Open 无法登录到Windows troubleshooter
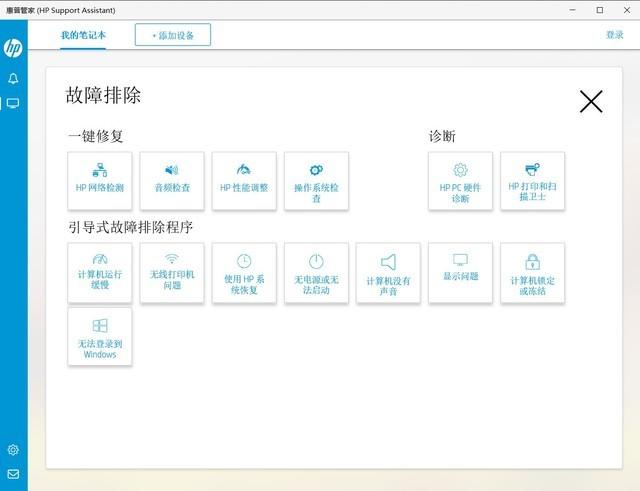The width and height of the screenshot is (640, 491). tap(100, 337)
